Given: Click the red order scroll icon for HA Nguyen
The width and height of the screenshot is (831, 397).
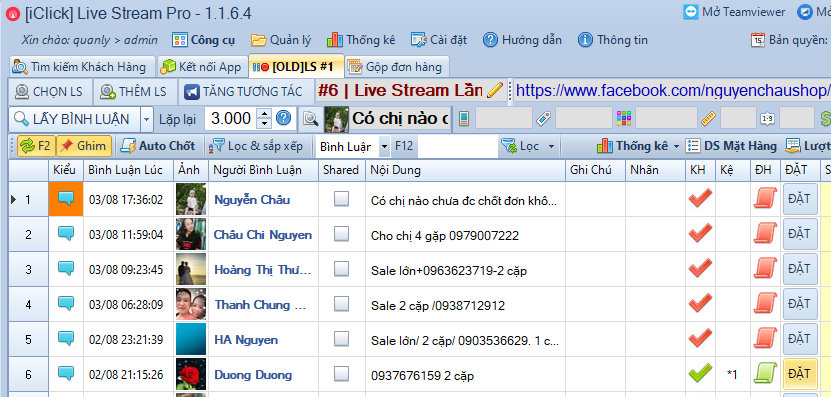Looking at the screenshot, I should 765,339.
